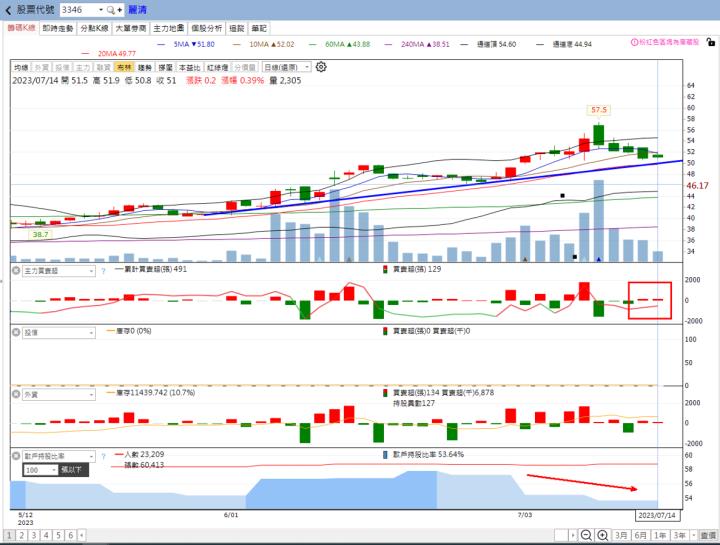
Task: Toggle 投信 overlay in chart toolbar
Action: [x=62, y=67]
